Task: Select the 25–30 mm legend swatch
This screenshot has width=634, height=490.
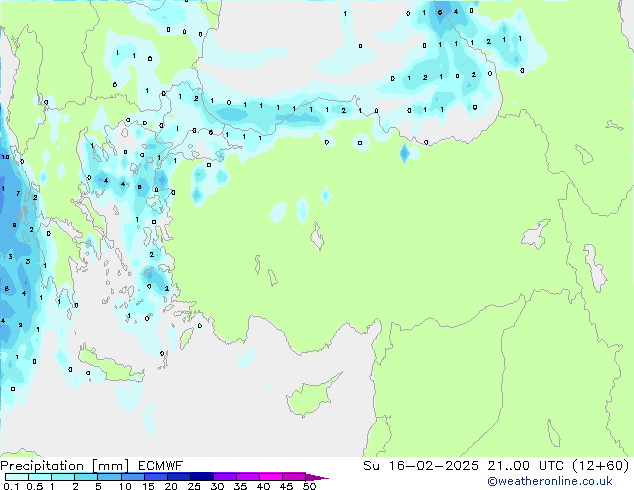Action: (x=202, y=477)
